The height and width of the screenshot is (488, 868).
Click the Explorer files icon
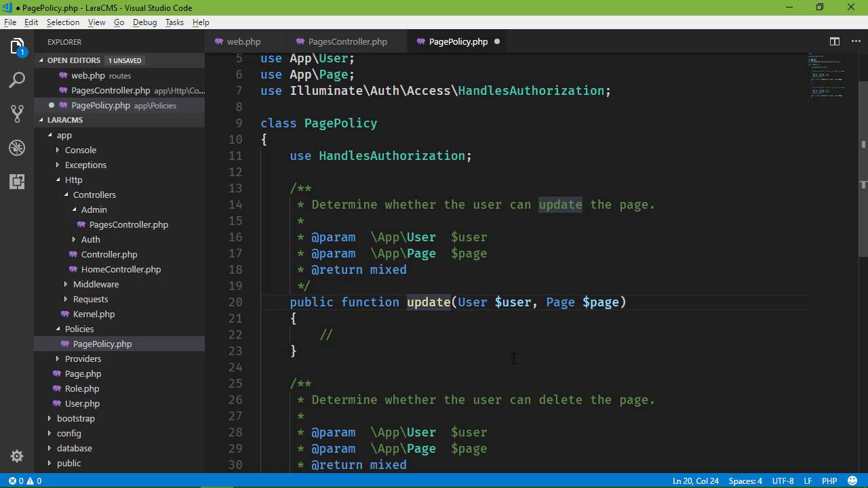(17, 47)
